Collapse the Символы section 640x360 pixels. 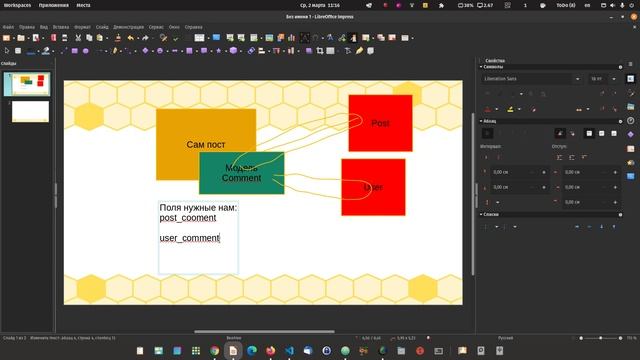(481, 67)
